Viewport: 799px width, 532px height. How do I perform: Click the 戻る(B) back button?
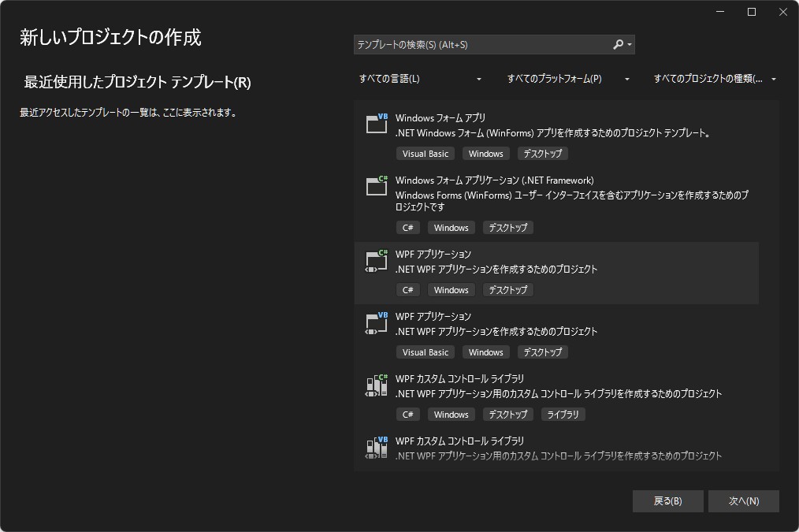click(x=668, y=501)
